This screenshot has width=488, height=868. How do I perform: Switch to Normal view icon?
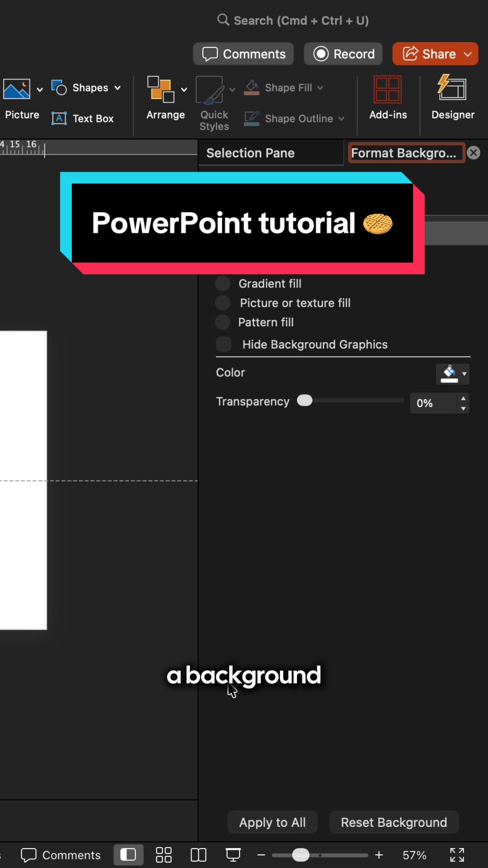point(128,854)
